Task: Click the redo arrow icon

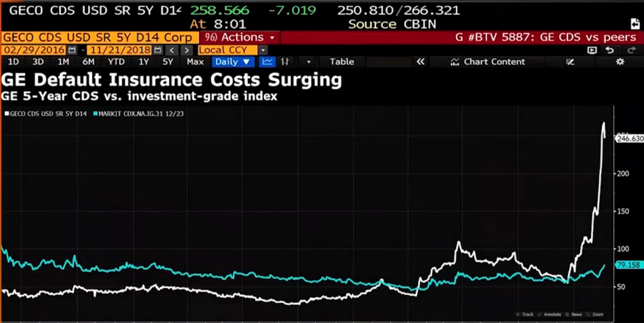Action: [x=631, y=50]
